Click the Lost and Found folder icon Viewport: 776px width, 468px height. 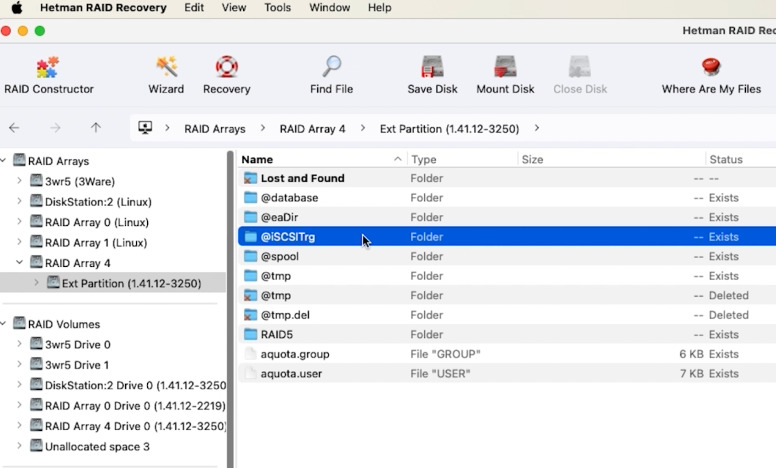click(x=250, y=178)
